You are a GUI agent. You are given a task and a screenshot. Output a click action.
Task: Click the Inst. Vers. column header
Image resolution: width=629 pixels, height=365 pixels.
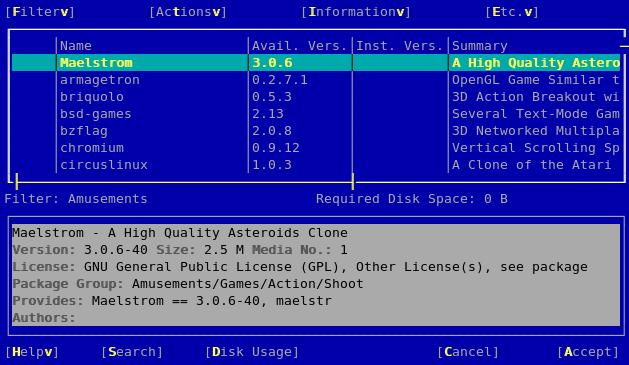pyautogui.click(x=400, y=46)
